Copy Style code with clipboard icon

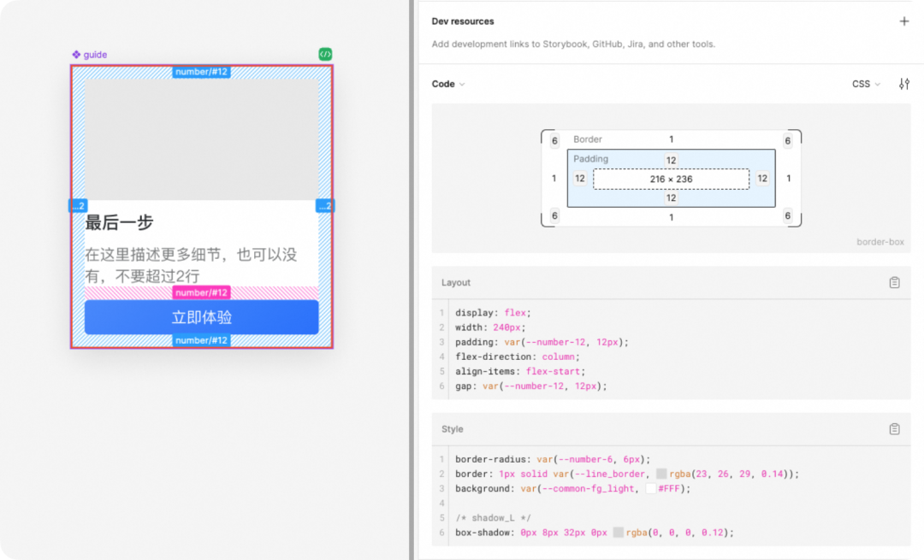click(895, 428)
